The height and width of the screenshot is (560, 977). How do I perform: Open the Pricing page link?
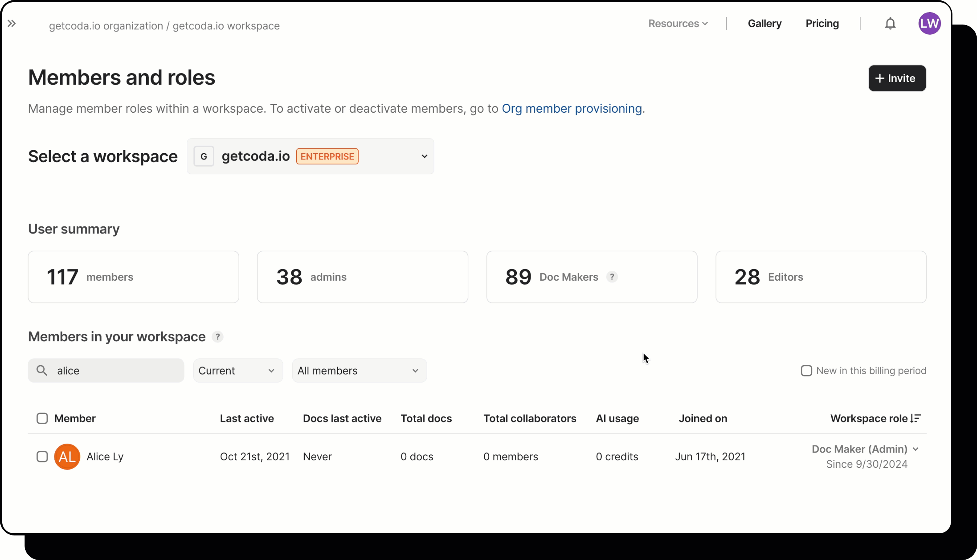click(822, 24)
